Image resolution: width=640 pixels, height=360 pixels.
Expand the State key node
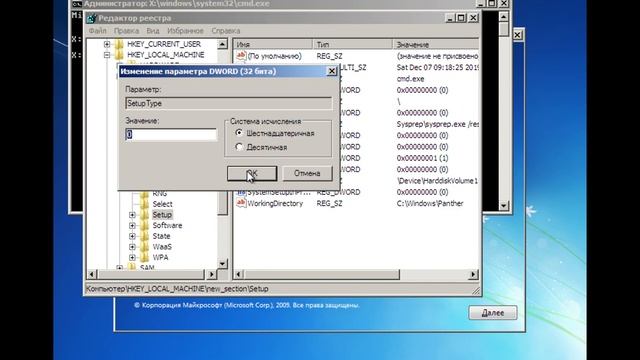(132, 236)
